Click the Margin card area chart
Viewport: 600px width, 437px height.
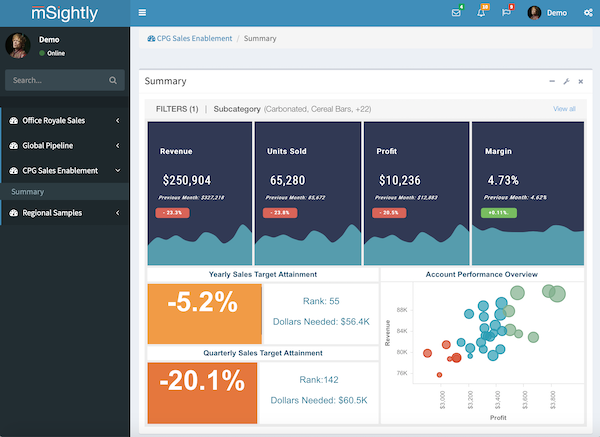point(528,245)
